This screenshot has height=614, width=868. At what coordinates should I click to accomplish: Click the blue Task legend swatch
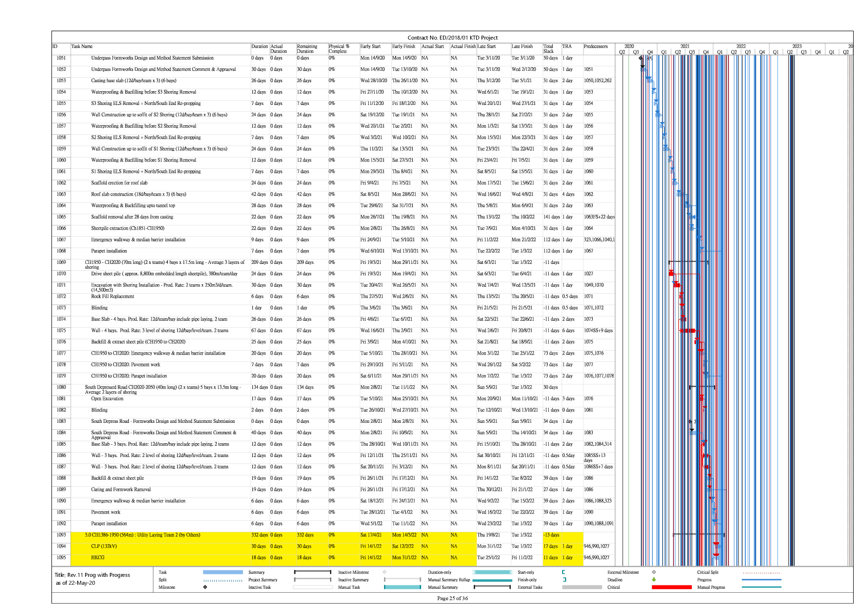pos(223,572)
